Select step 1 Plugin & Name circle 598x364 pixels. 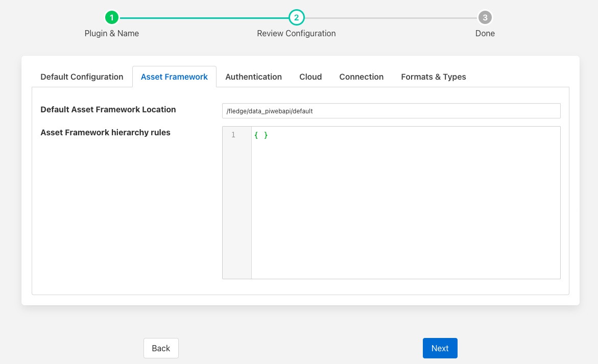[112, 17]
